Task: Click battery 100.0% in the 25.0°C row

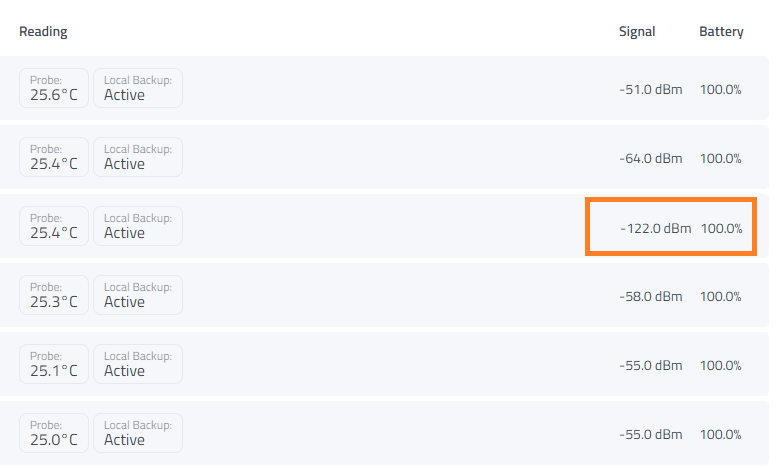Action: [721, 435]
